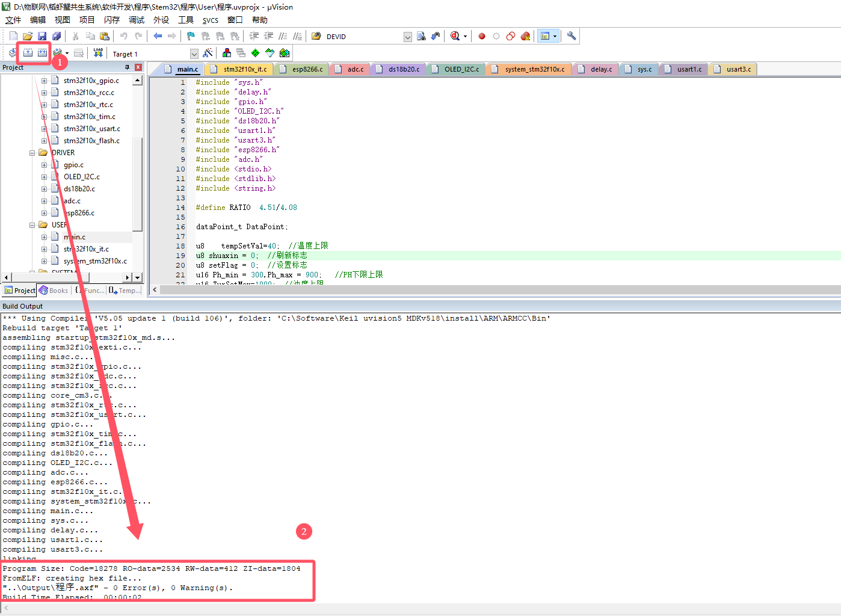Start the debug session icon
This screenshot has height=616, width=841.
(x=456, y=36)
